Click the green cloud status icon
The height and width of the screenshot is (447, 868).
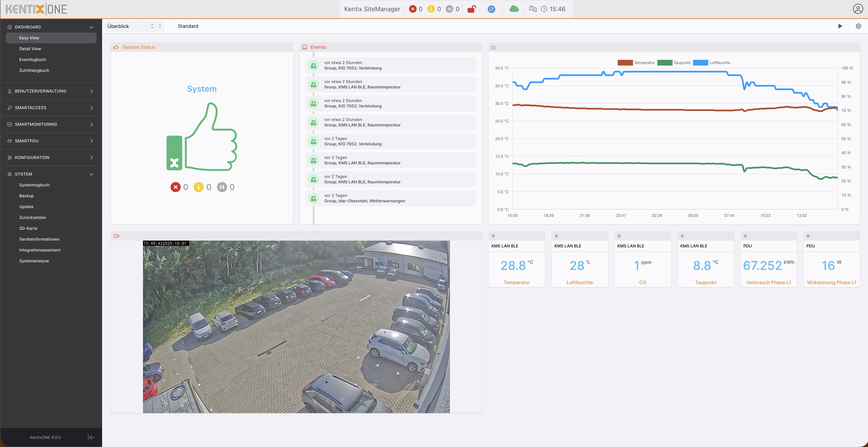(x=514, y=9)
